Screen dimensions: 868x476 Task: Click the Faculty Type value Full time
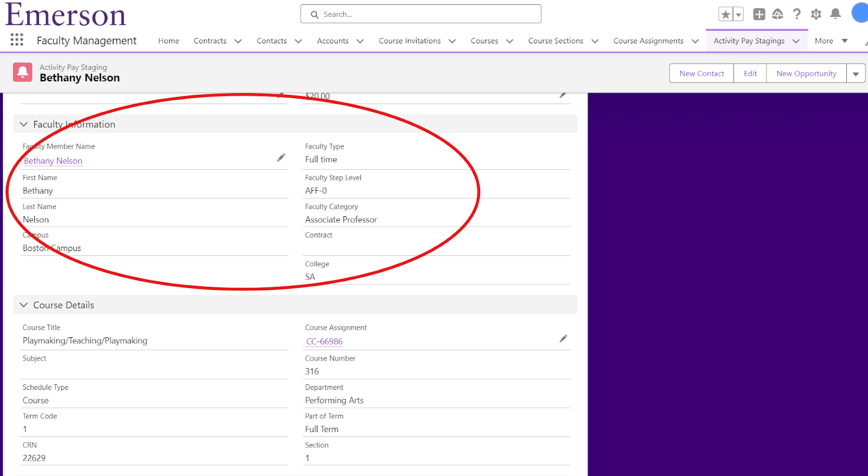click(x=321, y=159)
